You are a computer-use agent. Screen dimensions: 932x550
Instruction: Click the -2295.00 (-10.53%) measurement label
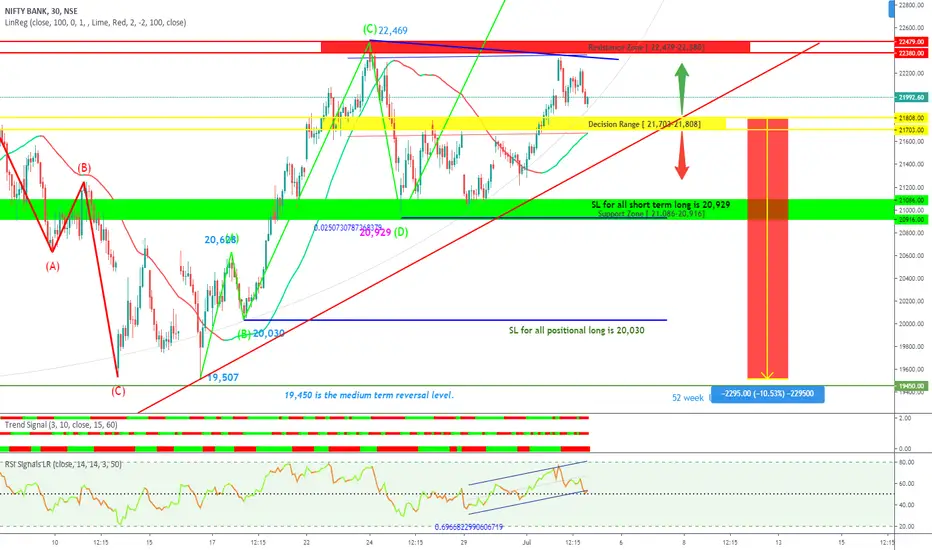pyautogui.click(x=767, y=394)
